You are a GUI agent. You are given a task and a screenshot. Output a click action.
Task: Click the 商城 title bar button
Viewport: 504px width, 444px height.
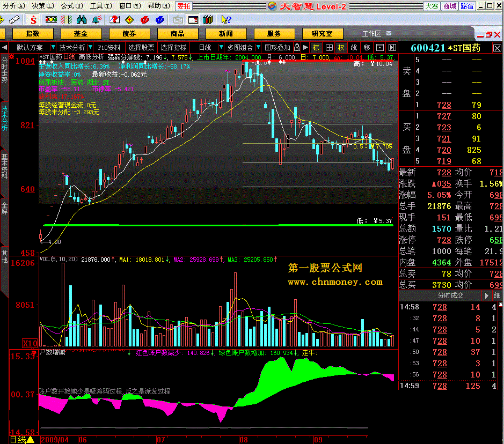click(x=449, y=6)
